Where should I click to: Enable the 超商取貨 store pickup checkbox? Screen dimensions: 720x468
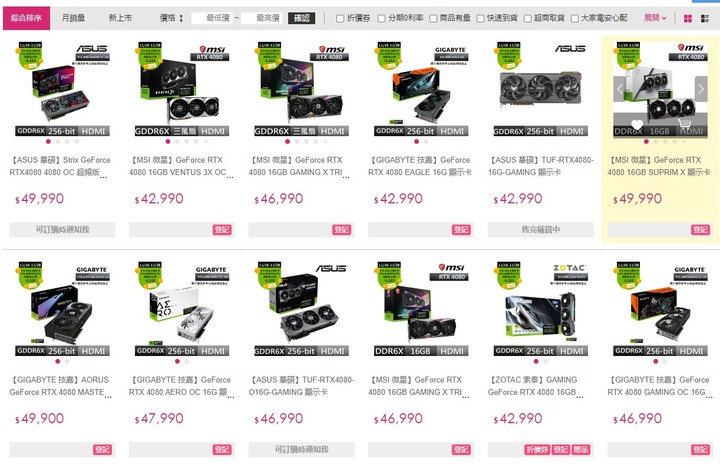(x=528, y=18)
